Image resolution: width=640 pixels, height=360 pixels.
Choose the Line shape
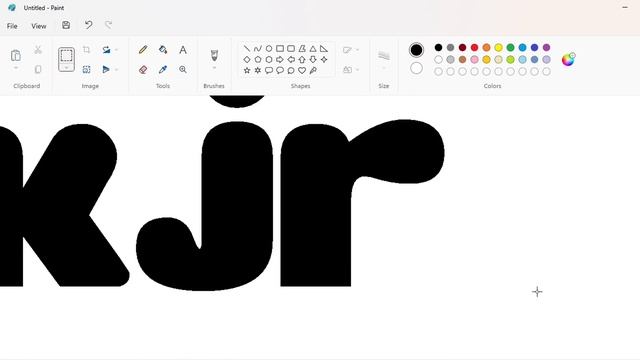[247, 49]
